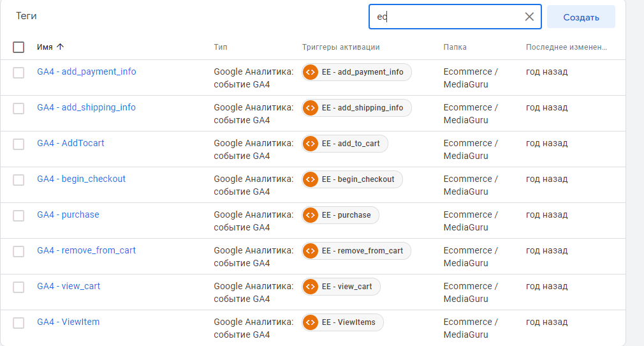The height and width of the screenshot is (346, 644).
Task: Check the box for GA4 - add_payment_info
Action: (x=18, y=72)
